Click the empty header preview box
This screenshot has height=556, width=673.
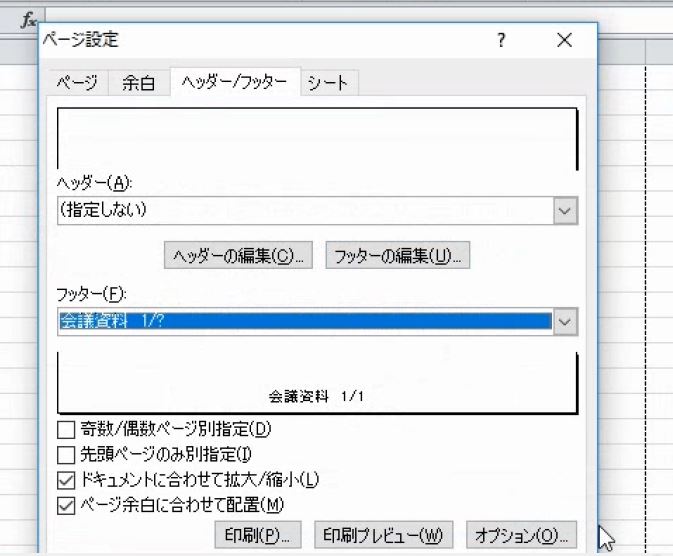pyautogui.click(x=318, y=139)
